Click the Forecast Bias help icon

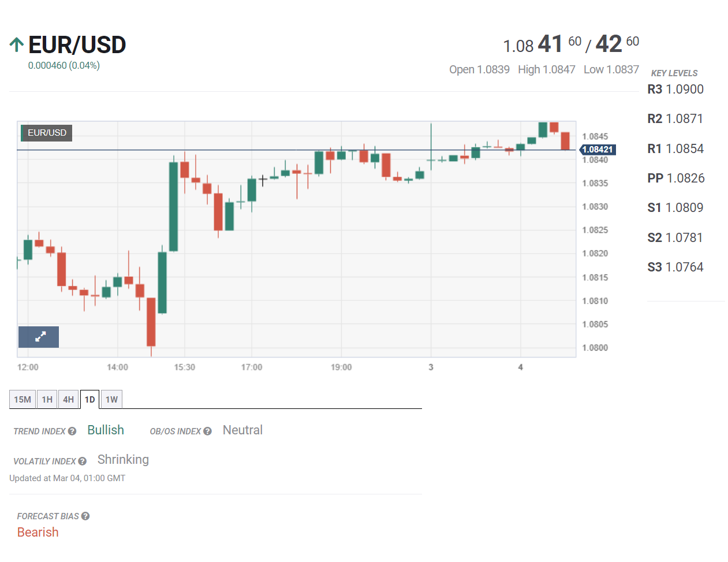(85, 516)
